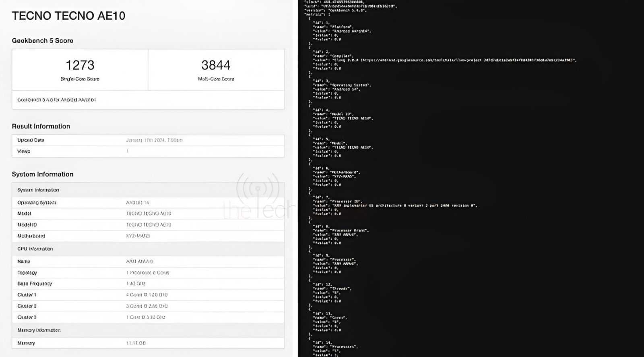This screenshot has height=357, width=644.
Task: Click the "Upload Date" row label
Action: pyautogui.click(x=31, y=140)
